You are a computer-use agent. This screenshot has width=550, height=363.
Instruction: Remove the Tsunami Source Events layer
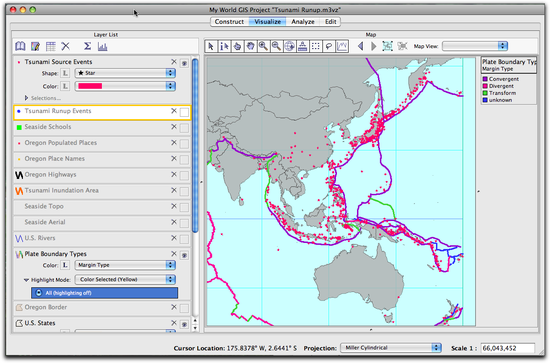tap(174, 62)
